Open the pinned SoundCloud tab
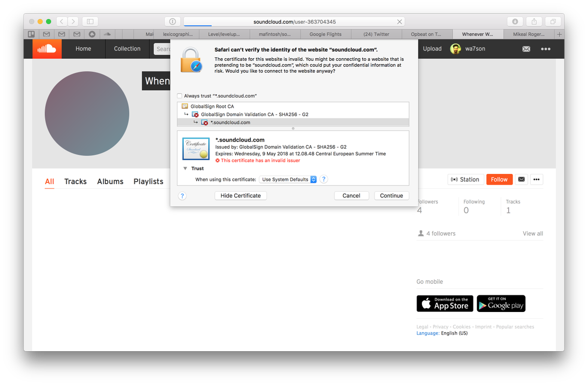The image size is (588, 385). coord(107,34)
